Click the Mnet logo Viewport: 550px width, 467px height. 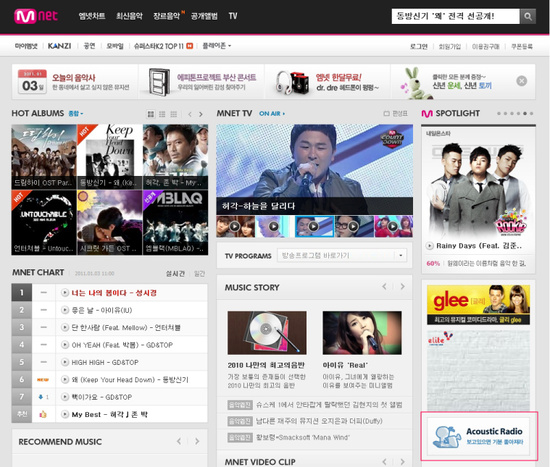(36, 16)
